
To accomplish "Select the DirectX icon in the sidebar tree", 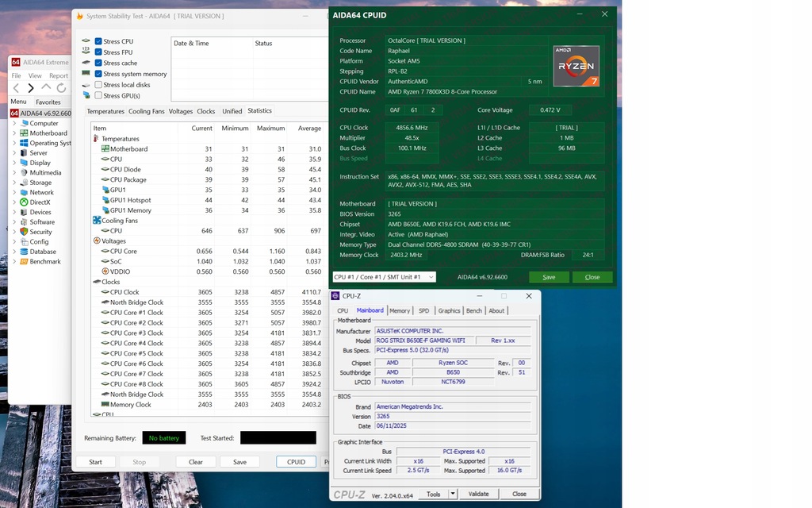I will 24,202.
